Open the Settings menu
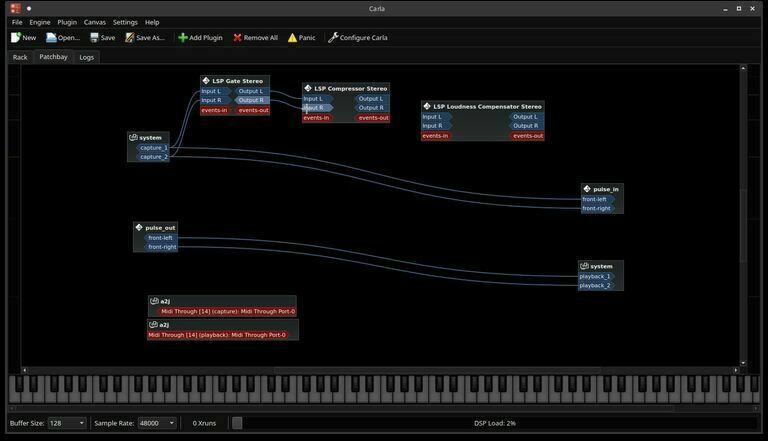 click(x=125, y=22)
